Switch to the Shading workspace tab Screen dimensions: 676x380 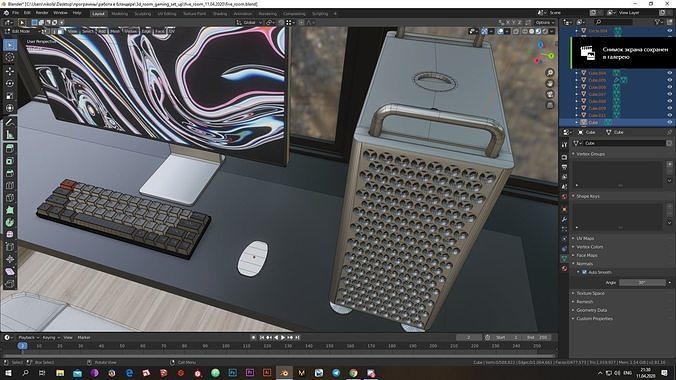[219, 14]
